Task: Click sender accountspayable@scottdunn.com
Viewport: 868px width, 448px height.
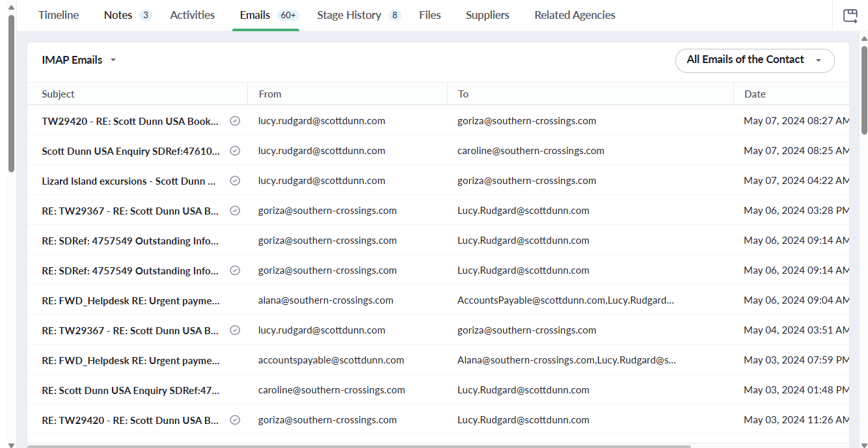Action: (331, 360)
